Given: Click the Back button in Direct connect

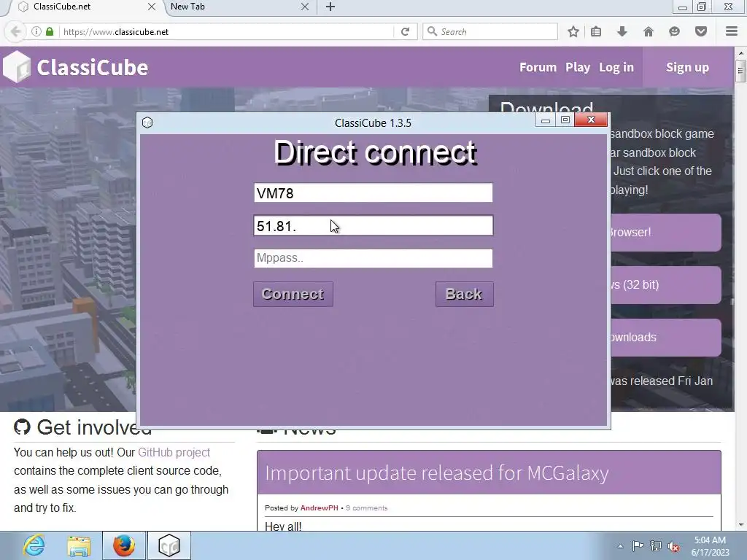Looking at the screenshot, I should (x=464, y=295).
